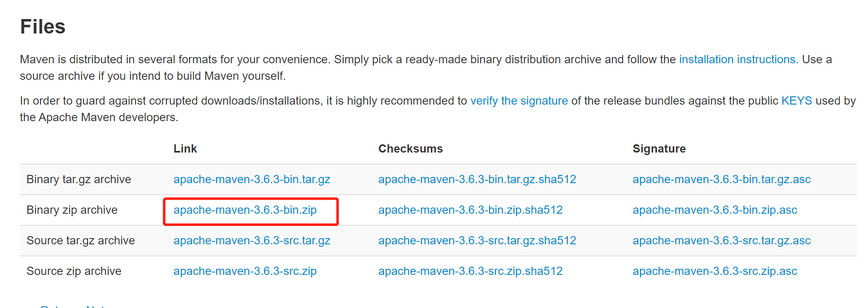The height and width of the screenshot is (308, 868).
Task: Click the Link column header
Action: click(x=185, y=149)
